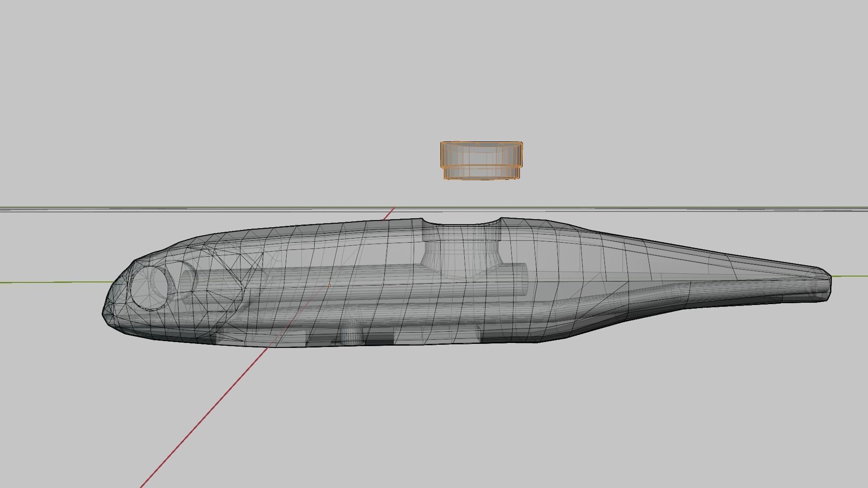Click the small orange origin dot inside the lure

[329, 285]
